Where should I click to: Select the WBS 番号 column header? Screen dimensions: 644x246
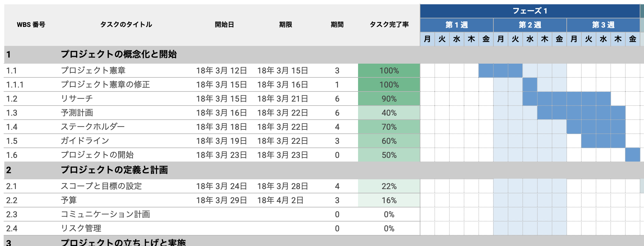point(31,24)
